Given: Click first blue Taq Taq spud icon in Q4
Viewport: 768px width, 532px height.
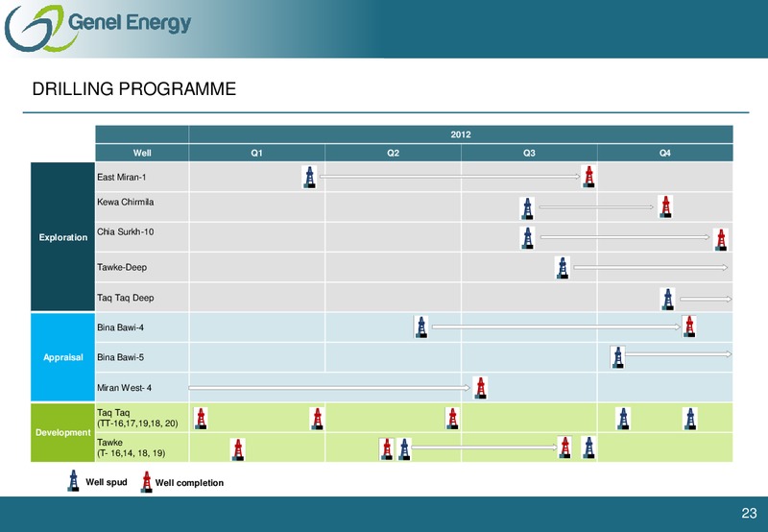Looking at the screenshot, I should pos(623,419).
